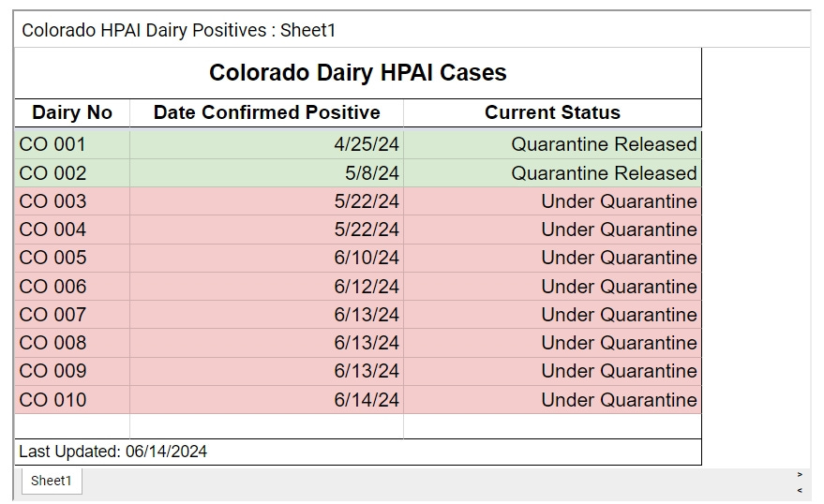Click cell CO 003
824x504 pixels.
coord(72,201)
